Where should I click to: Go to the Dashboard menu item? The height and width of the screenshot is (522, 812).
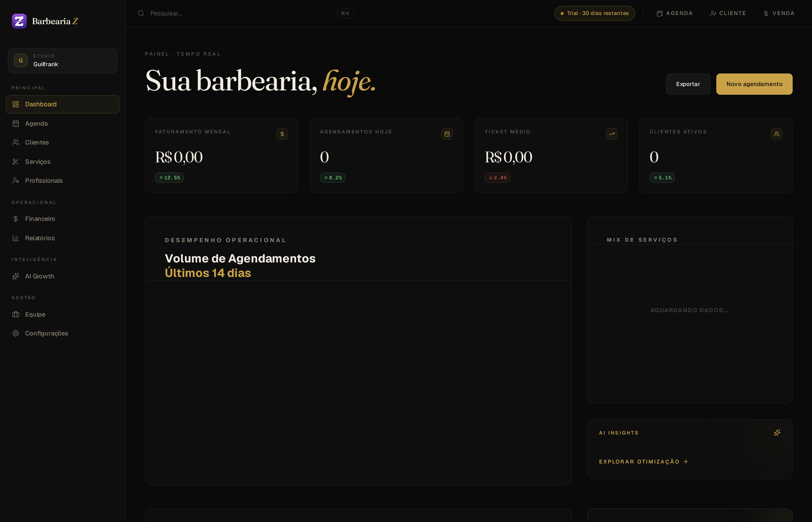point(63,104)
